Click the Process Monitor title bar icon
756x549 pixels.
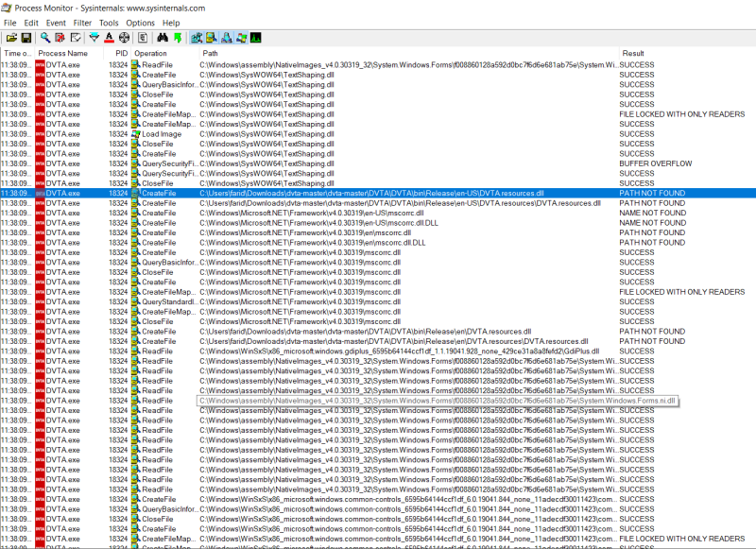pyautogui.click(x=7, y=8)
